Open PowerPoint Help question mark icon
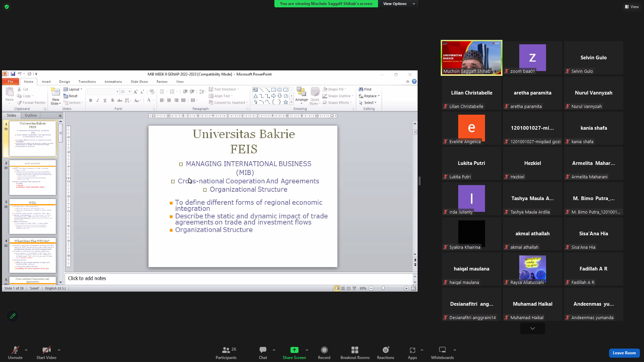Viewport: 644px width, 362px height. (414, 81)
